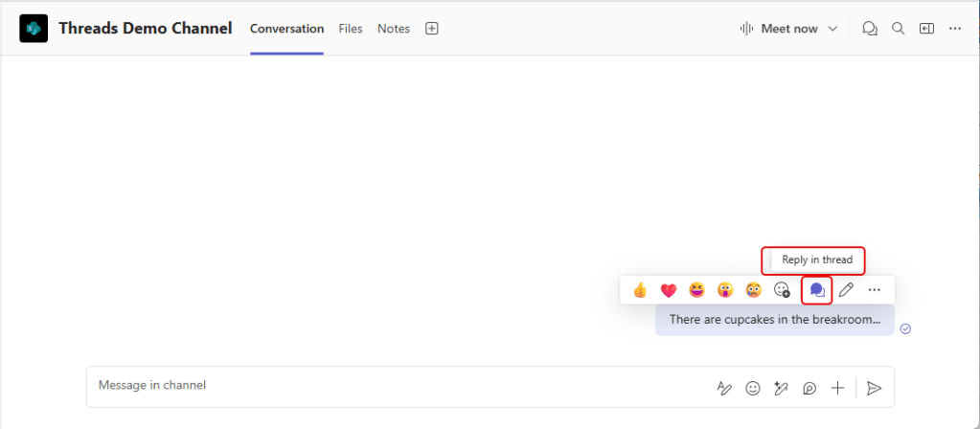React with the thumbs up emoji
Viewport: 980px width, 429px height.
pyautogui.click(x=640, y=289)
